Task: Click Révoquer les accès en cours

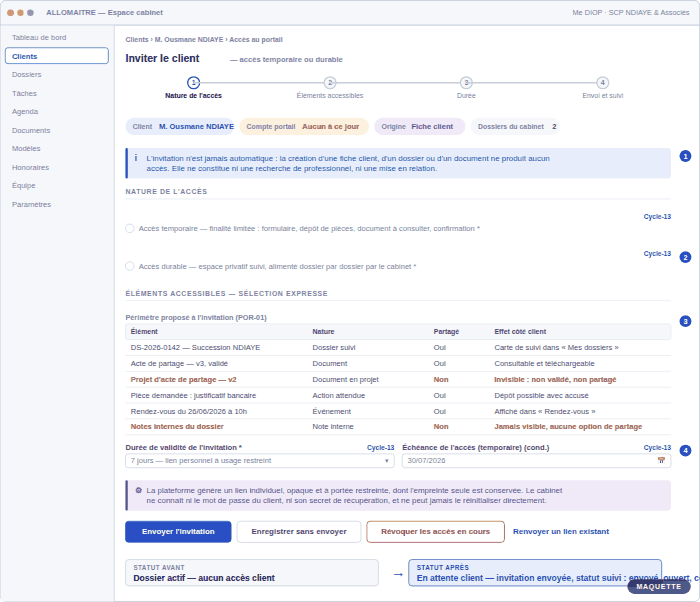Action: point(435,532)
